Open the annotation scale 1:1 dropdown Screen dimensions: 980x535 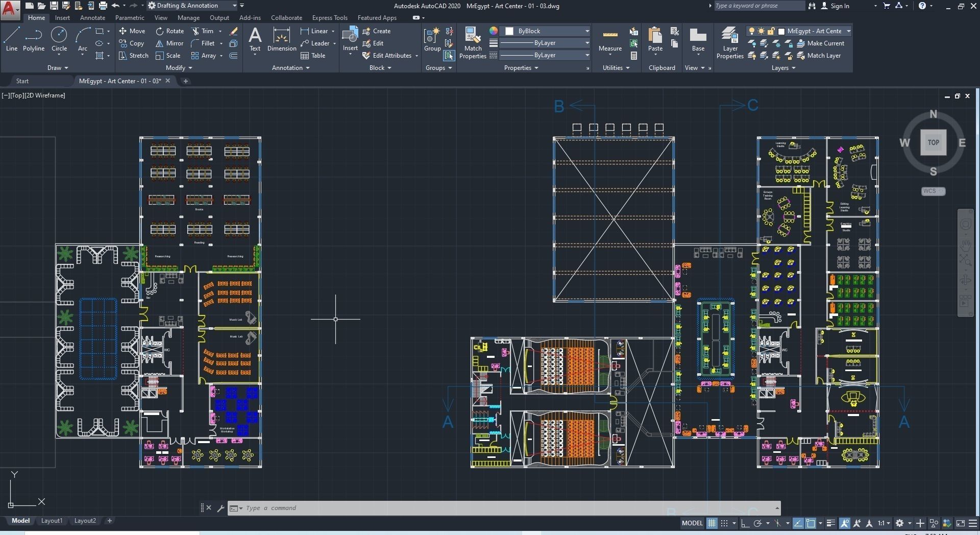click(884, 523)
